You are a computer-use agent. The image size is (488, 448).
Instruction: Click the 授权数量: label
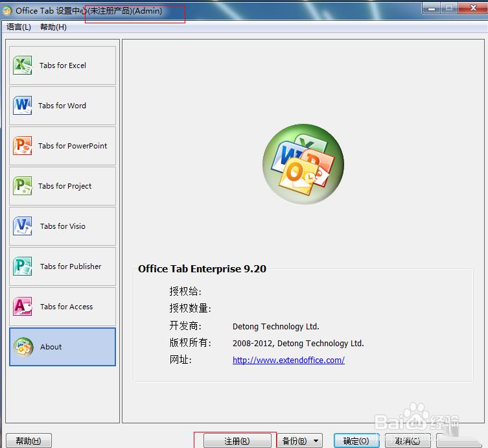(190, 308)
